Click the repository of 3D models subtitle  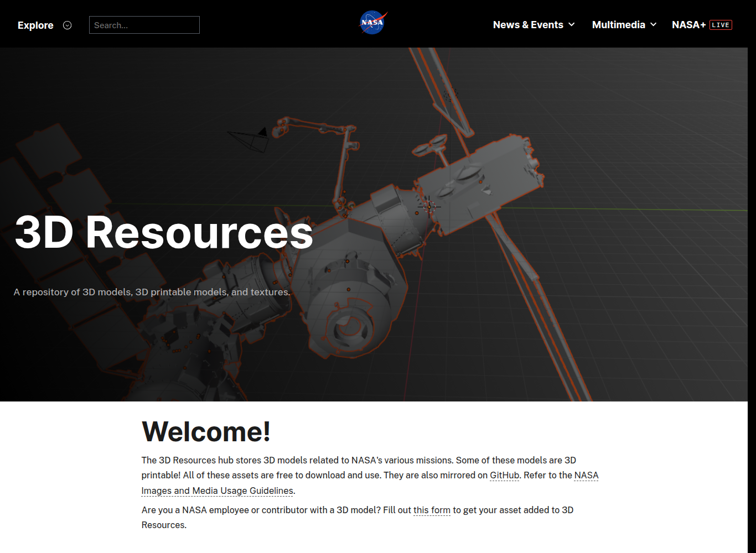point(152,292)
